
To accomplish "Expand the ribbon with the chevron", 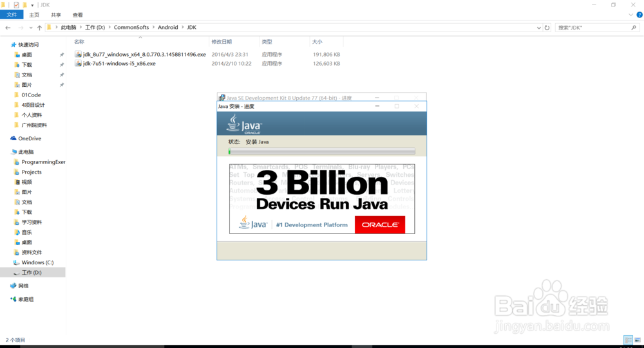I will coord(631,15).
